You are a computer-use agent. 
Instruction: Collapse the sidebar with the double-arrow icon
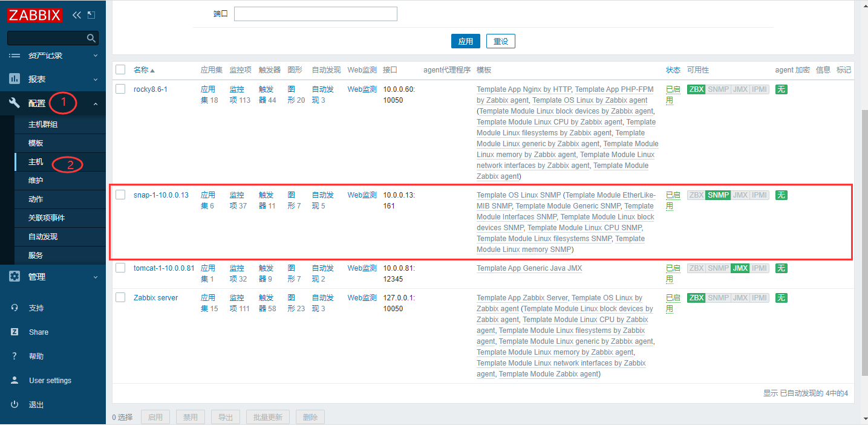[x=76, y=15]
